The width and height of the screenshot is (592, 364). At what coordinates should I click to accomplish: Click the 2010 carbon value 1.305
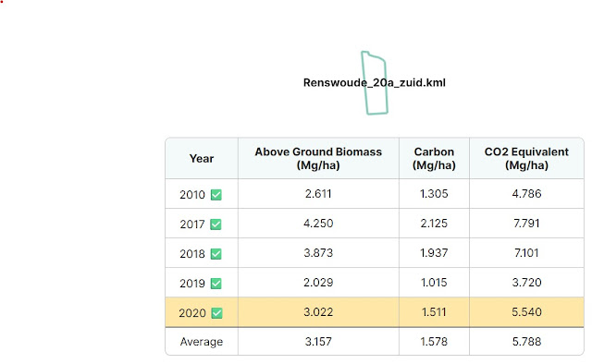434,194
